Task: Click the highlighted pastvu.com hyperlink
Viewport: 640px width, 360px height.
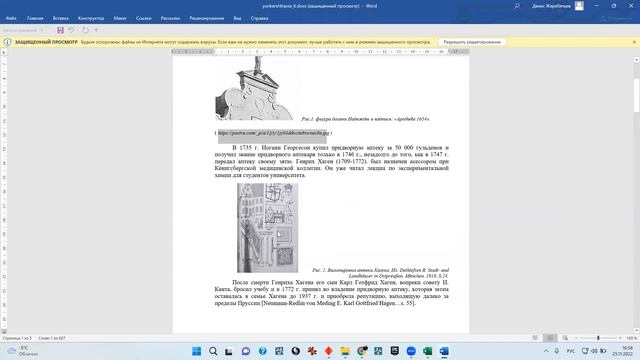Action: (x=273, y=133)
